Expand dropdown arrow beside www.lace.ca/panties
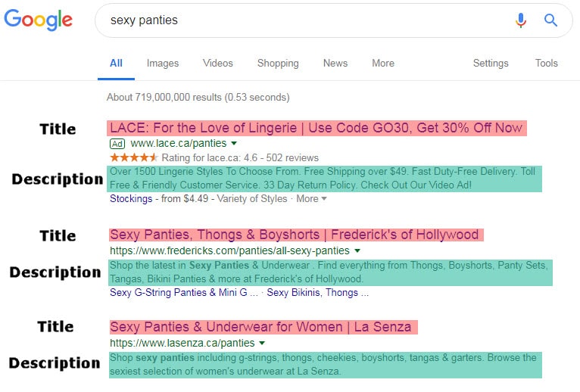580x392 pixels. coord(234,144)
